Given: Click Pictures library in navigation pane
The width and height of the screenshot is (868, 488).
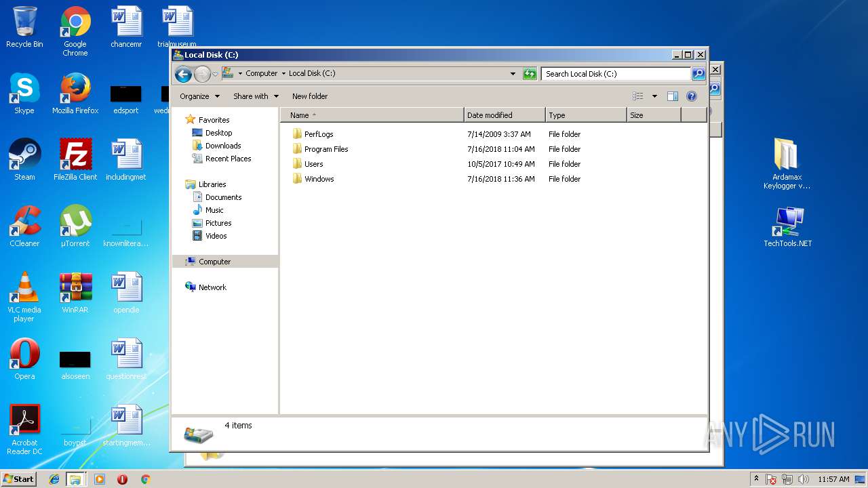Looking at the screenshot, I should point(212,223).
